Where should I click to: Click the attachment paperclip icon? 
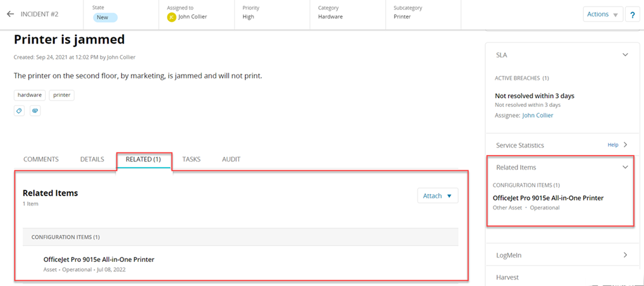coord(35,111)
